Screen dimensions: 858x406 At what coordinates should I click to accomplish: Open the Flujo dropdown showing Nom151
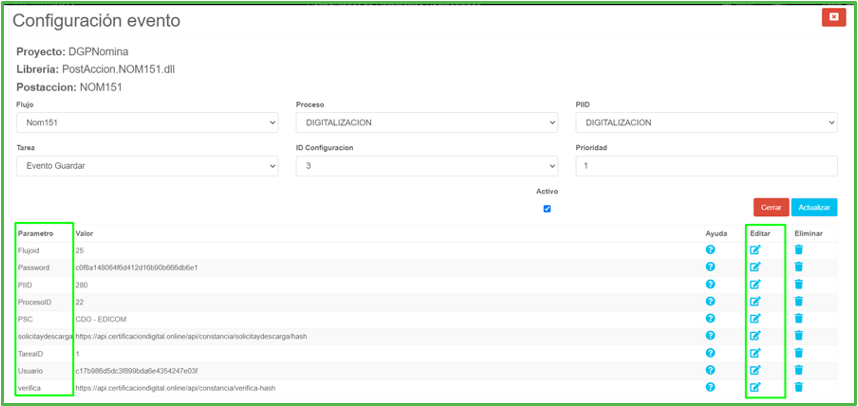pyautogui.click(x=147, y=123)
